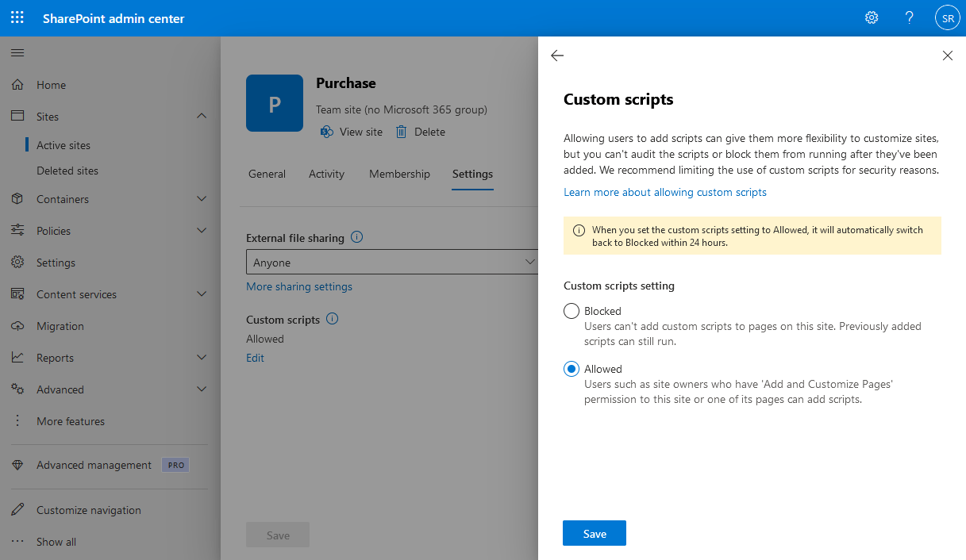Open the Migration page
The height and width of the screenshot is (560, 966).
pyautogui.click(x=60, y=325)
